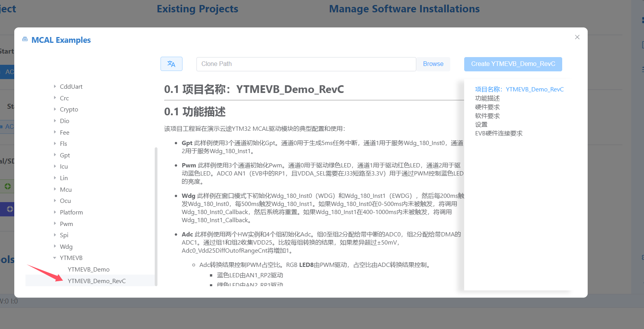Jump to 硬件要求 outline link
Screen dimensions: 644x329
[487, 107]
